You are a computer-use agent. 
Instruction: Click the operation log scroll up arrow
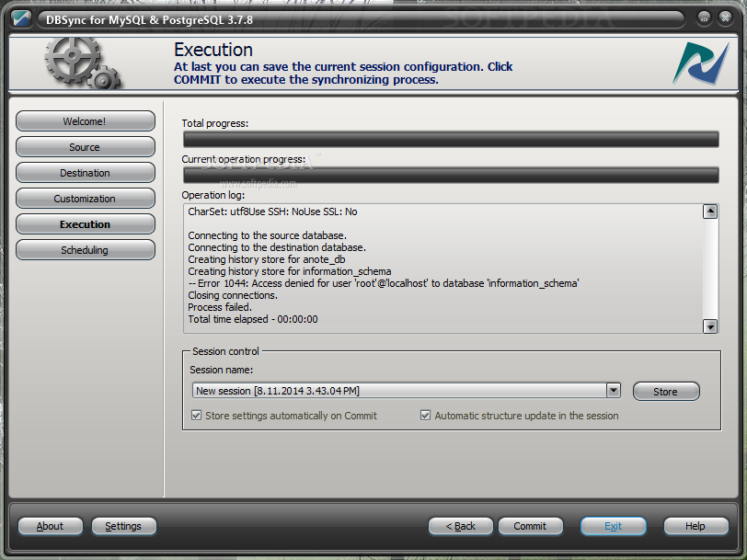click(710, 211)
